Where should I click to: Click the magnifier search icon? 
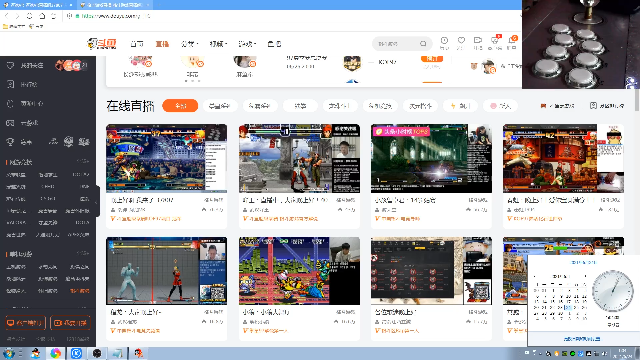[423, 43]
